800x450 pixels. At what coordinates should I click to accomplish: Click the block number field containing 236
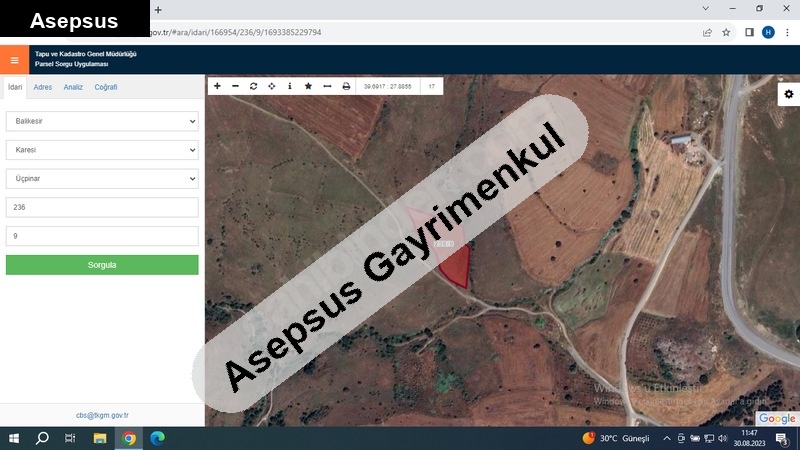pyautogui.click(x=102, y=208)
